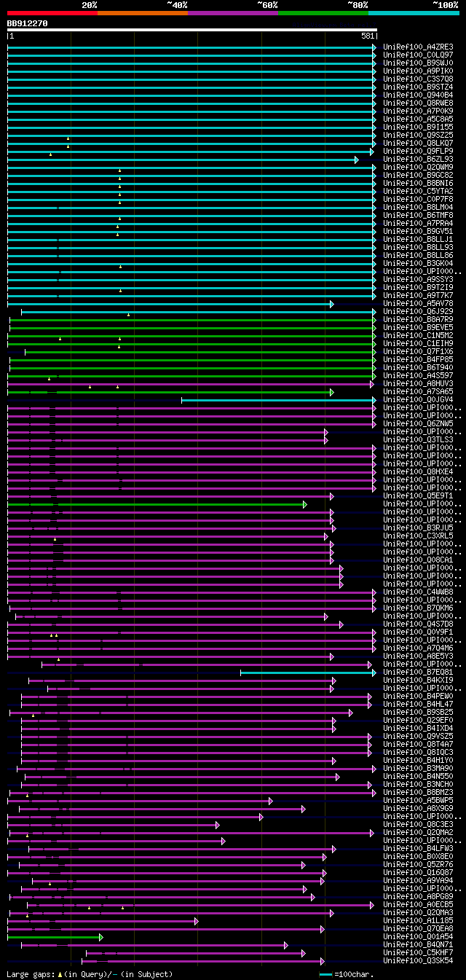This screenshot has height=980, width=466.
Task: Click the cyan ~100% identity legend bar
Action: tap(414, 12)
